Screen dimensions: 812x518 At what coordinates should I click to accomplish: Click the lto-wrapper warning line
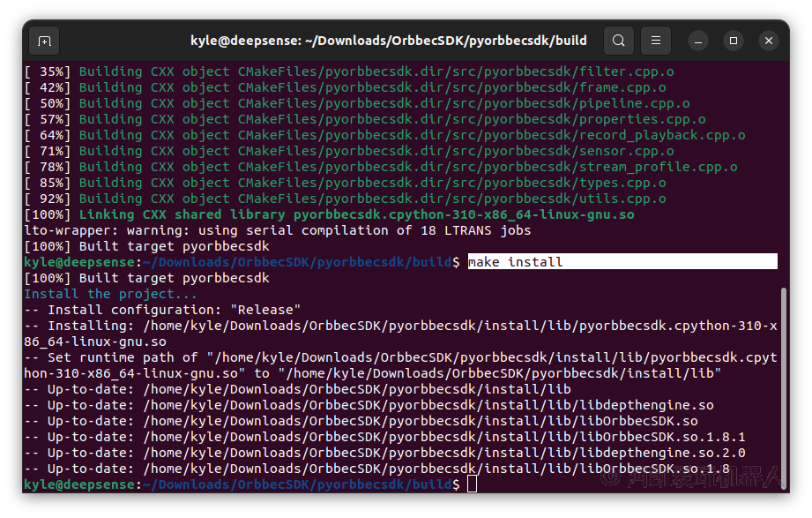click(277, 230)
